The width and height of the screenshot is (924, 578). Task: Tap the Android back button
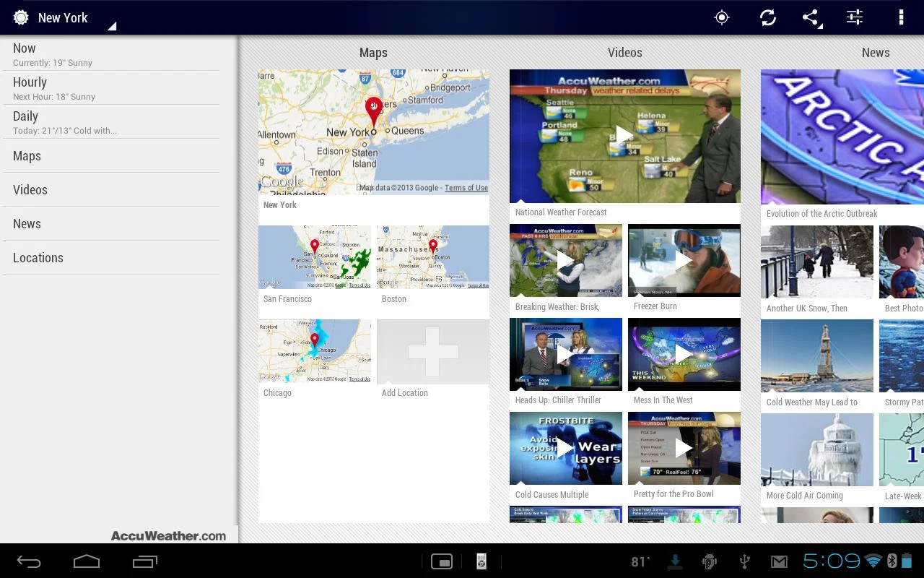29,561
